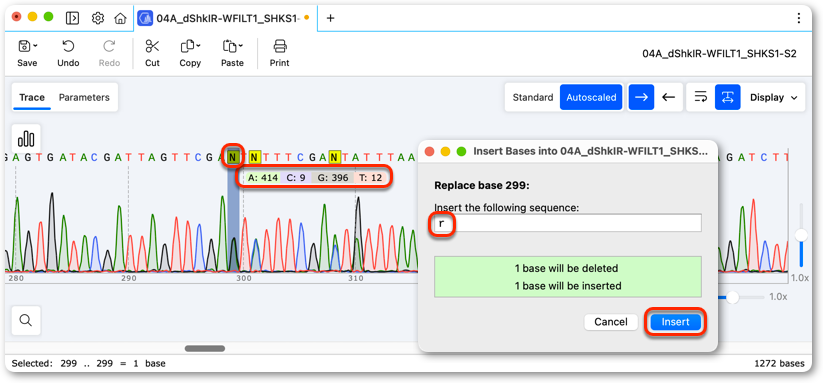Click Cancel in Insert Bases dialog
This screenshot has width=823, height=383.
611,322
